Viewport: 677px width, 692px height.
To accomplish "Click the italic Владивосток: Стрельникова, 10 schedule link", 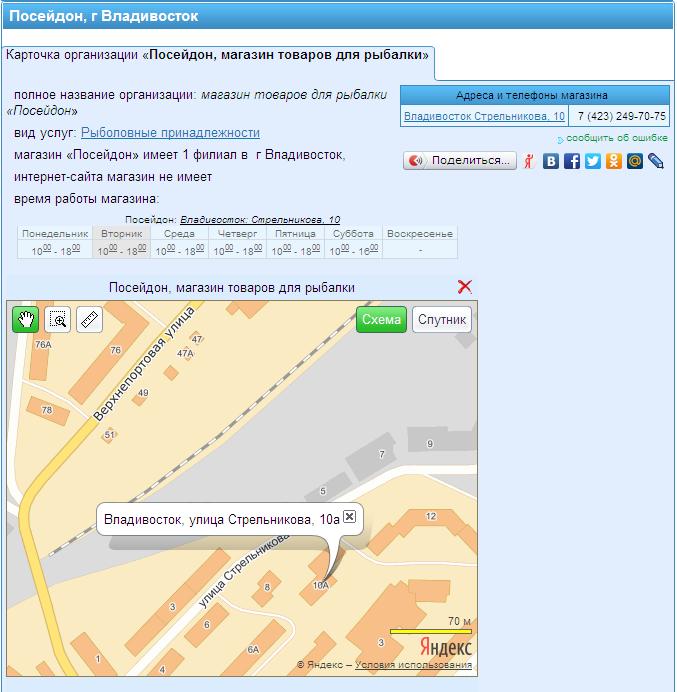I will point(260,219).
